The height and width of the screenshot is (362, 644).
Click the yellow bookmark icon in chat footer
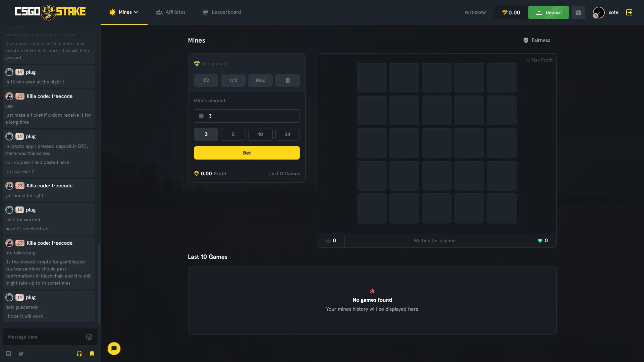[92, 354]
